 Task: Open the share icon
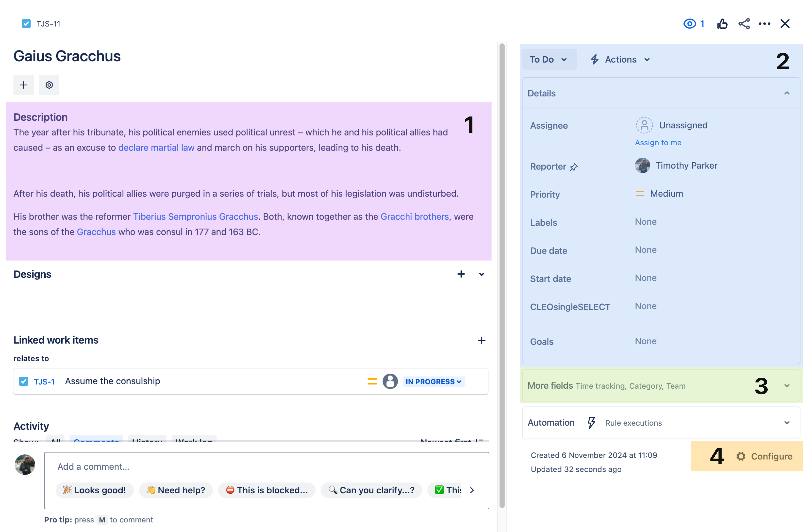click(744, 24)
